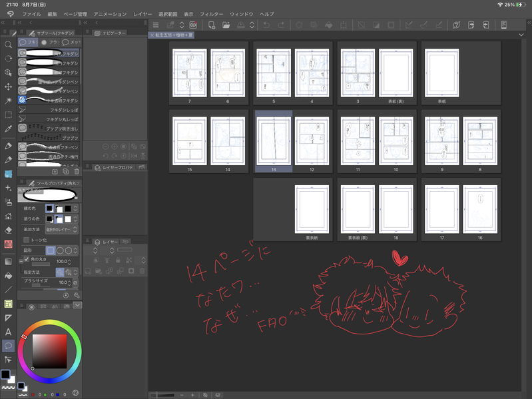Open page 14 thumbnail
This screenshot has height=399, width=532.
[x=228, y=141]
